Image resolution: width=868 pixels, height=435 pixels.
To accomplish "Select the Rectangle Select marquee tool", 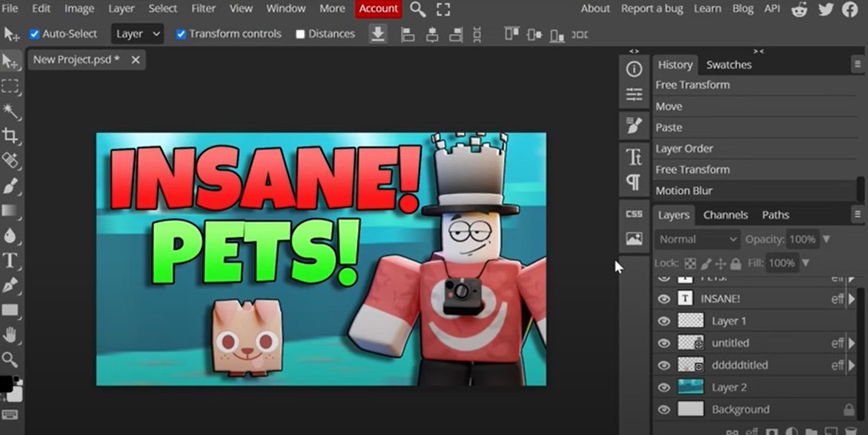I will click(x=10, y=87).
